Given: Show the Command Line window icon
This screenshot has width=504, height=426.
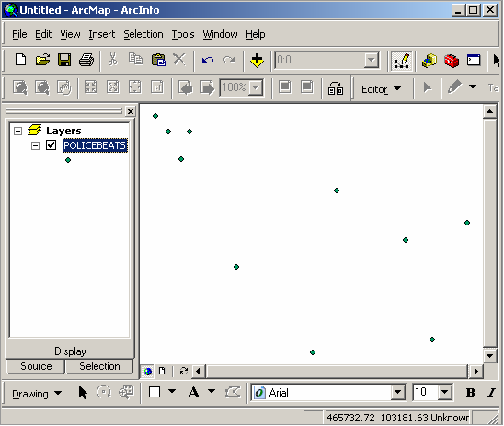Looking at the screenshot, I should 474,60.
